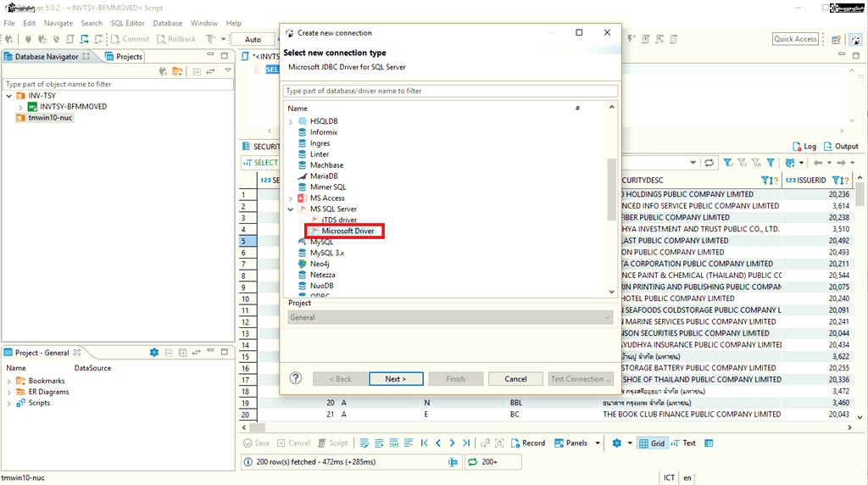Expand the INVTSY-BFMMOVED connection node
The width and height of the screenshot is (868, 485).
(20, 107)
